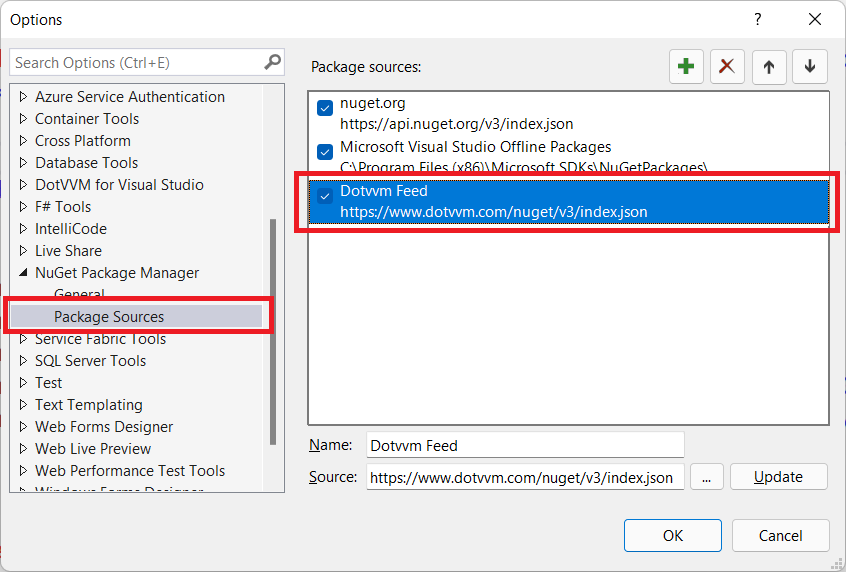This screenshot has width=846, height=572.
Task: Select Container Tools category
Action: pos(87,119)
